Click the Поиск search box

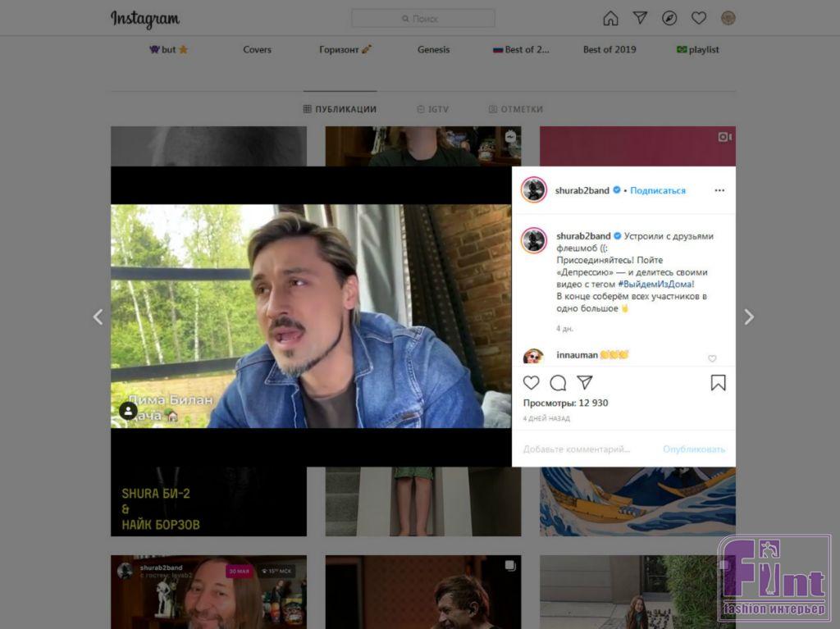423,18
